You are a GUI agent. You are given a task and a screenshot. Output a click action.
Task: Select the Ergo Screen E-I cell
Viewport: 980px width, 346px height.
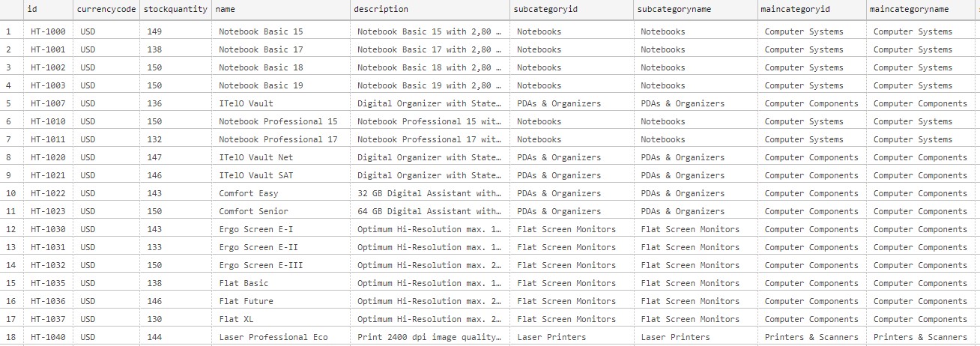281,229
